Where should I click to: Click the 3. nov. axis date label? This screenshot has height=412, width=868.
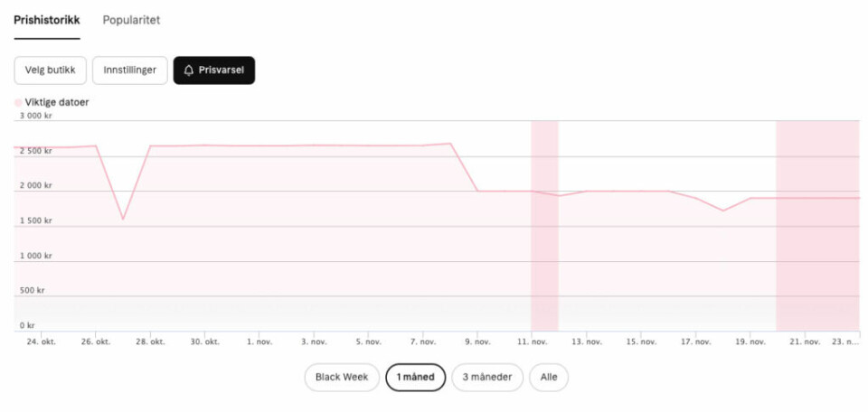[x=314, y=342]
